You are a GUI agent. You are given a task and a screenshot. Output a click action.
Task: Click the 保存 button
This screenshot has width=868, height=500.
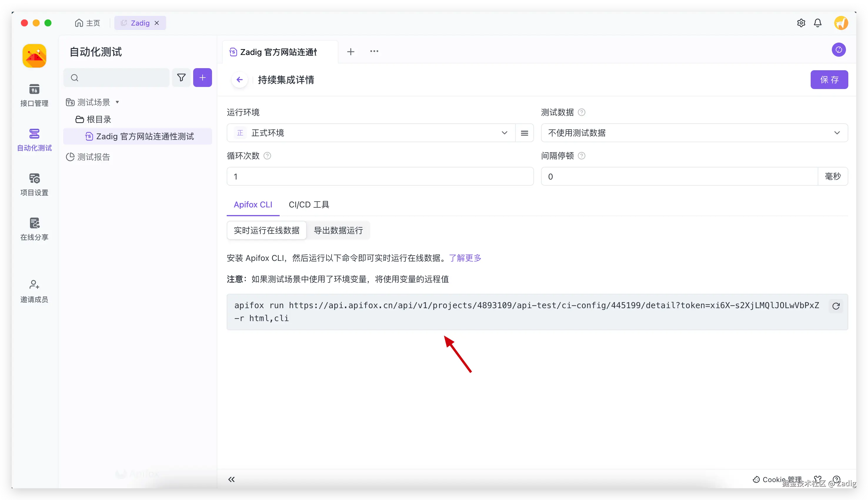(x=829, y=80)
